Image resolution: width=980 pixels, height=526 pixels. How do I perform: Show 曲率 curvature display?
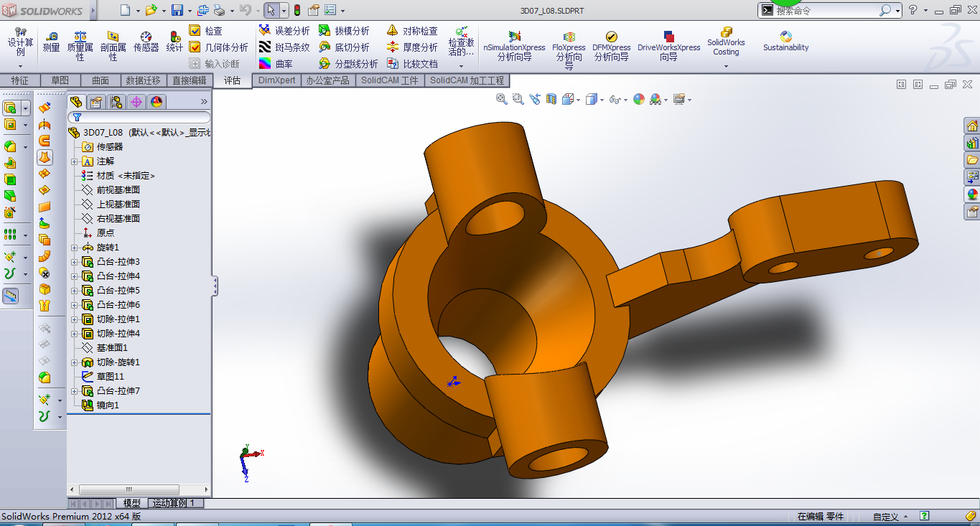point(276,64)
